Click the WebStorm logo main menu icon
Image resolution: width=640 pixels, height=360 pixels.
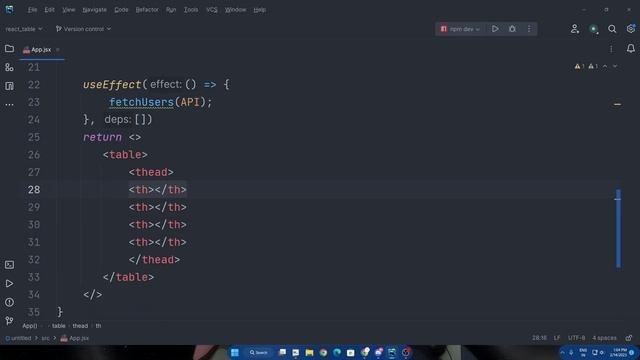[9, 9]
